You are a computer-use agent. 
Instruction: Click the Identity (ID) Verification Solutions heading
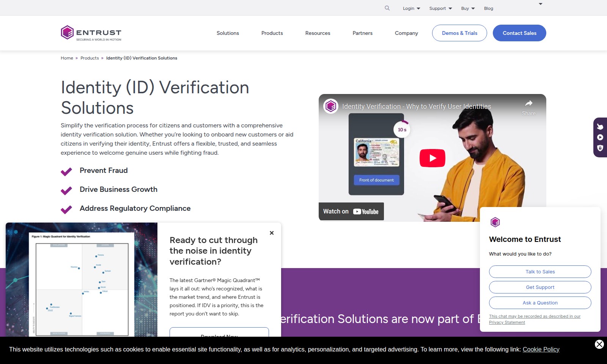(x=155, y=97)
